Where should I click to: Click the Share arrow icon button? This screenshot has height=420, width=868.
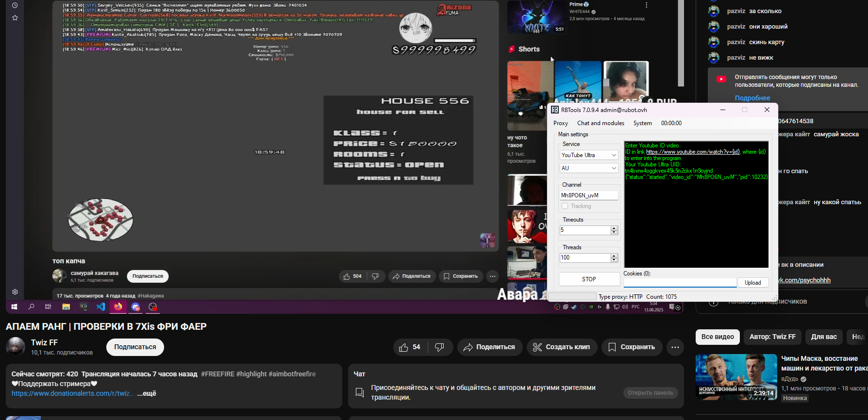tap(489, 347)
